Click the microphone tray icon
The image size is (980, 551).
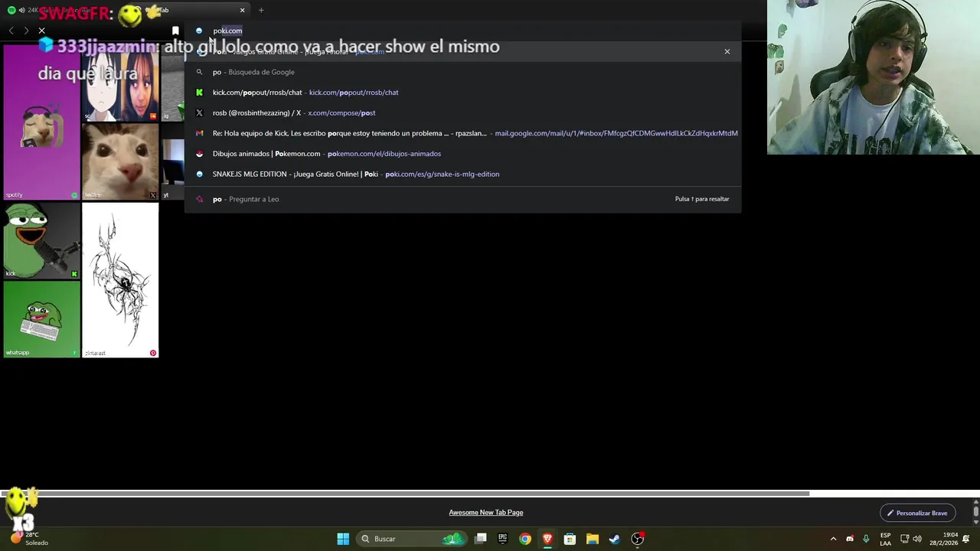pyautogui.click(x=866, y=539)
